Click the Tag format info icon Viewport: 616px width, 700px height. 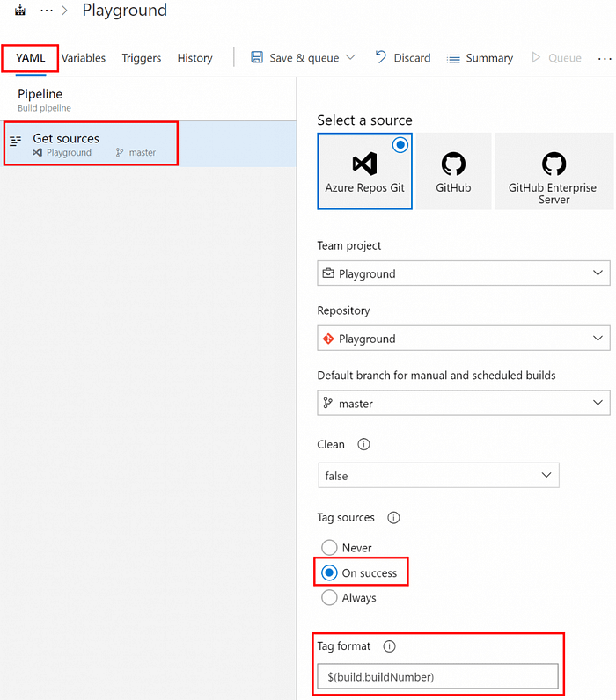click(x=390, y=646)
